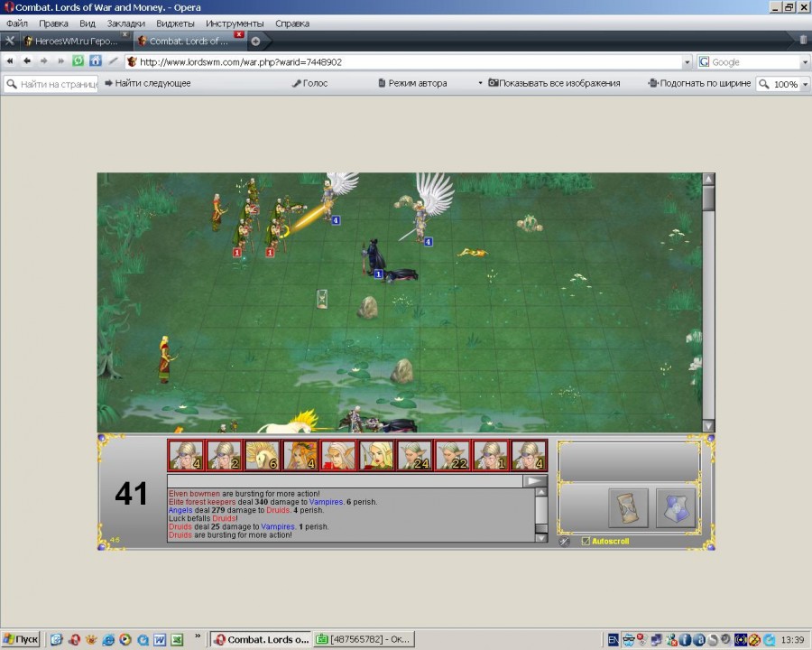Screen dimensions: 812x650
Task: Reload the page with green button
Action: (x=78, y=61)
